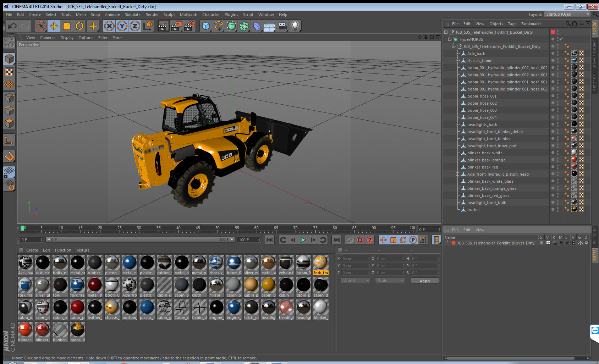Switch to Points mode icon
This screenshot has width=599, height=364.
pos(9,98)
